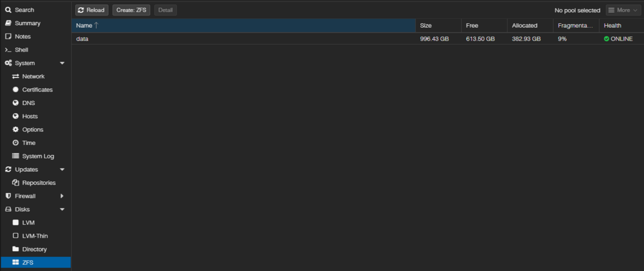Click the DNS globe icon

coord(15,103)
